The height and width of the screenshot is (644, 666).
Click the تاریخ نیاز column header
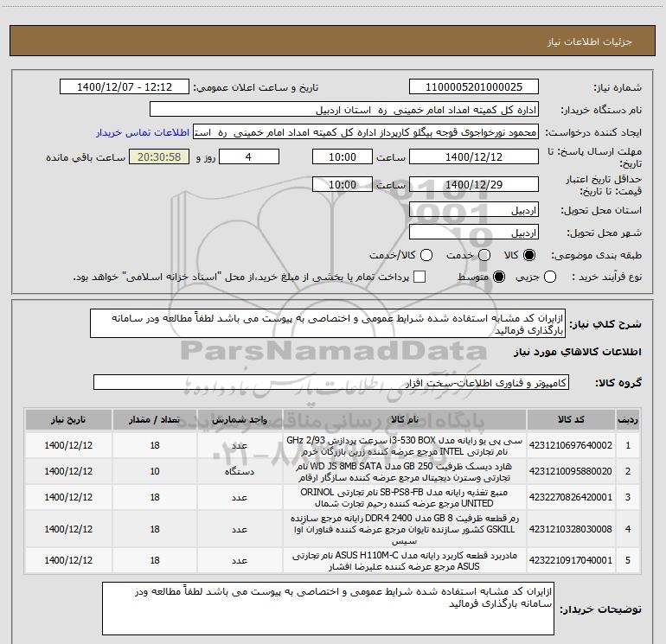[68, 419]
